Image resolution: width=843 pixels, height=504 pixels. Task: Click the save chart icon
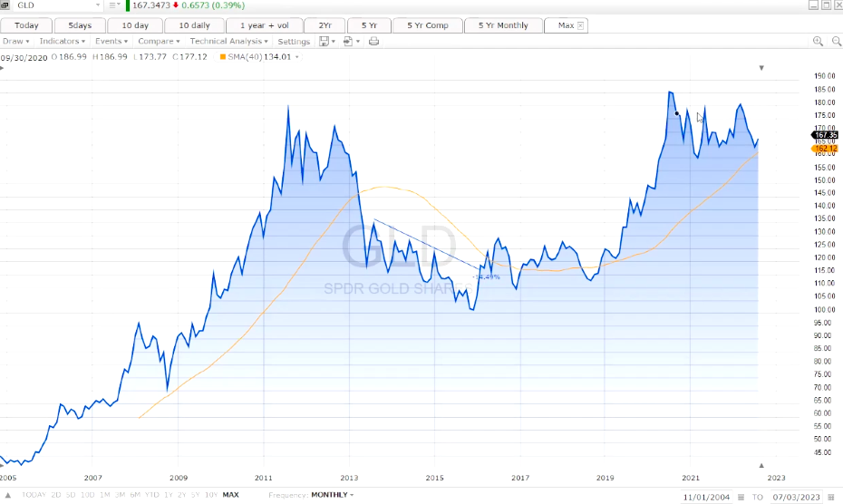pos(324,42)
